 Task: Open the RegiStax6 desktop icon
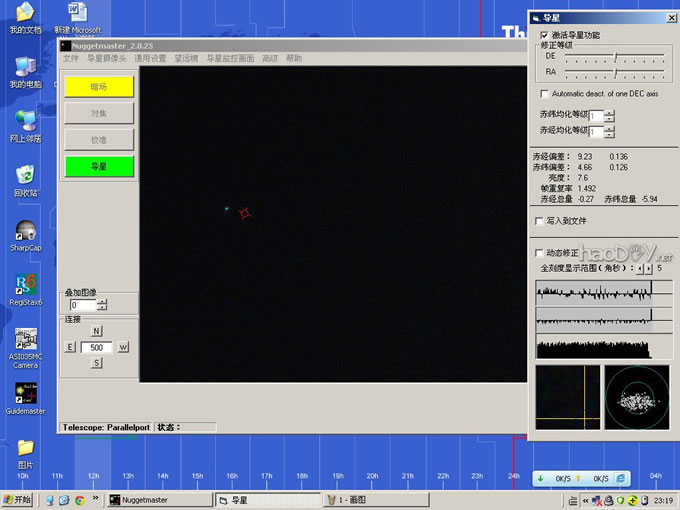pyautogui.click(x=26, y=285)
